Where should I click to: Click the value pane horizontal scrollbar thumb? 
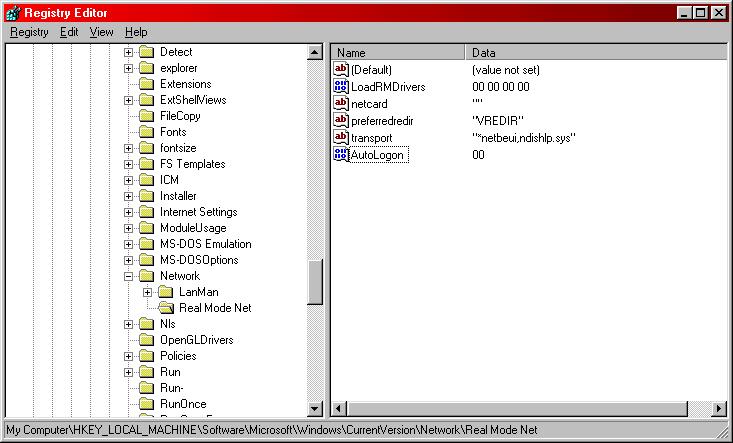pos(517,408)
